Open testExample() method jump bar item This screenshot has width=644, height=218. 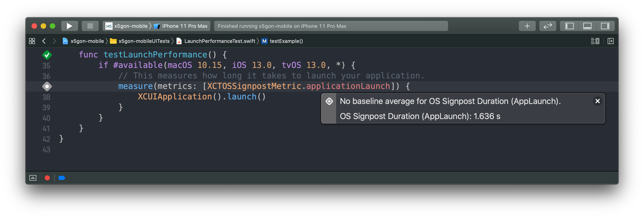[x=282, y=41]
